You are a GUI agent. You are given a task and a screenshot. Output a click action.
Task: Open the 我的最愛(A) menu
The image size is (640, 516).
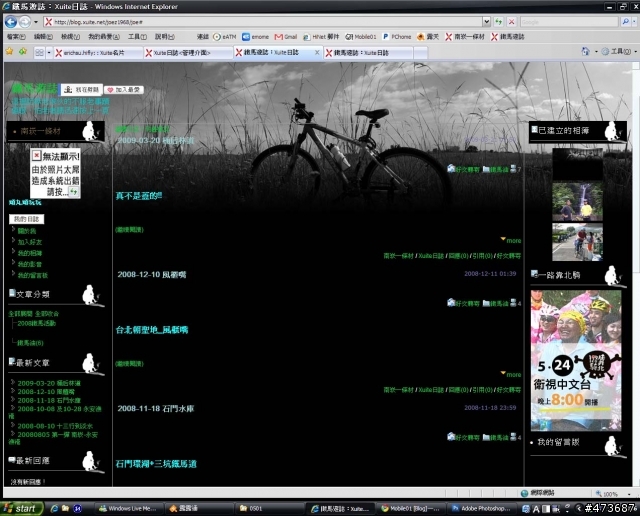click(104, 37)
